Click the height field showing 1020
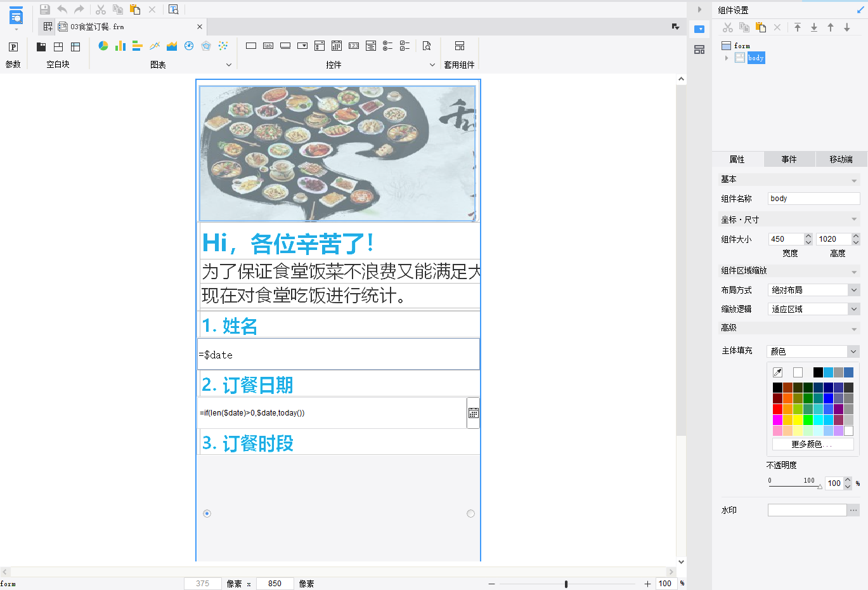The width and height of the screenshot is (868, 590). pyautogui.click(x=834, y=239)
